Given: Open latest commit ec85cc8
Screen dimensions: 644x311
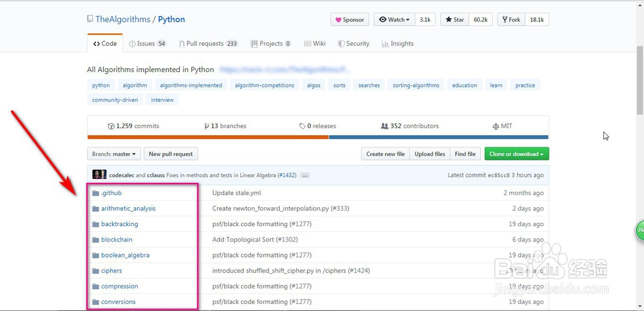Looking at the screenshot, I should [x=498, y=175].
